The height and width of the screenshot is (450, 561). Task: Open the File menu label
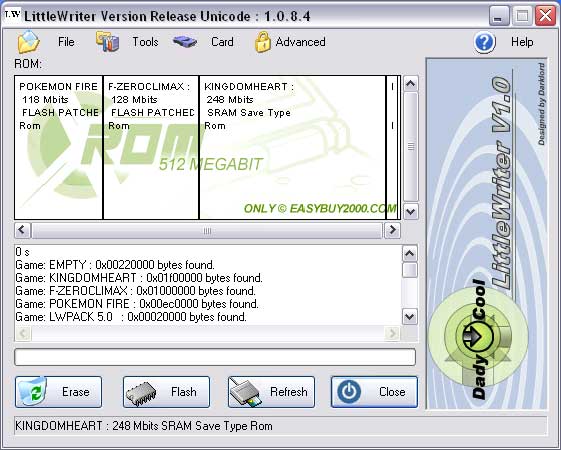tap(66, 42)
